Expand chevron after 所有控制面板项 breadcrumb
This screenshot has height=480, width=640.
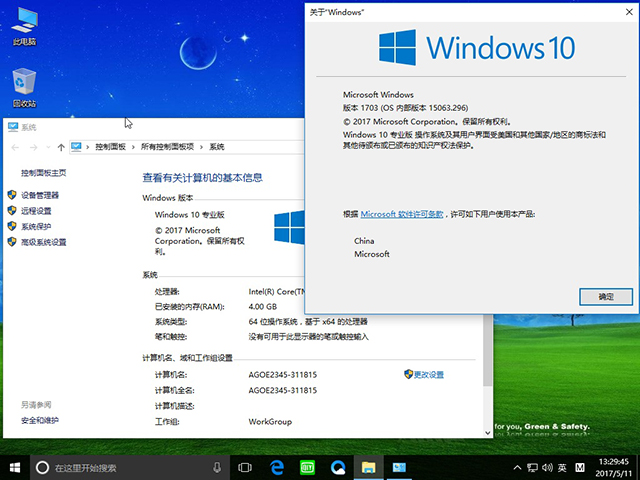[201, 147]
